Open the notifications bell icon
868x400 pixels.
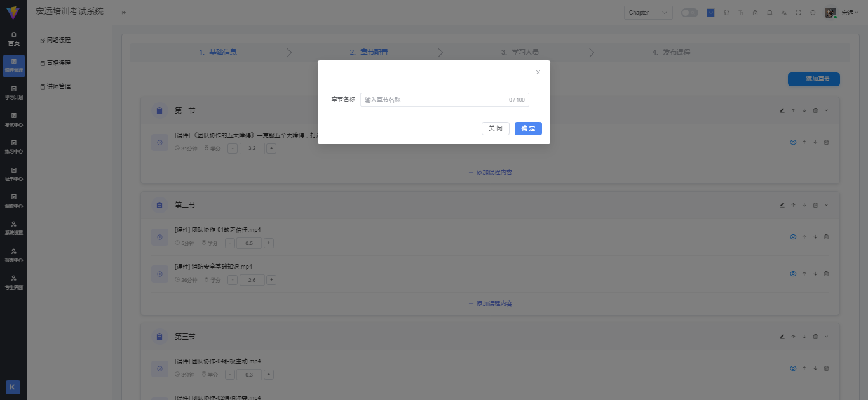pos(770,13)
